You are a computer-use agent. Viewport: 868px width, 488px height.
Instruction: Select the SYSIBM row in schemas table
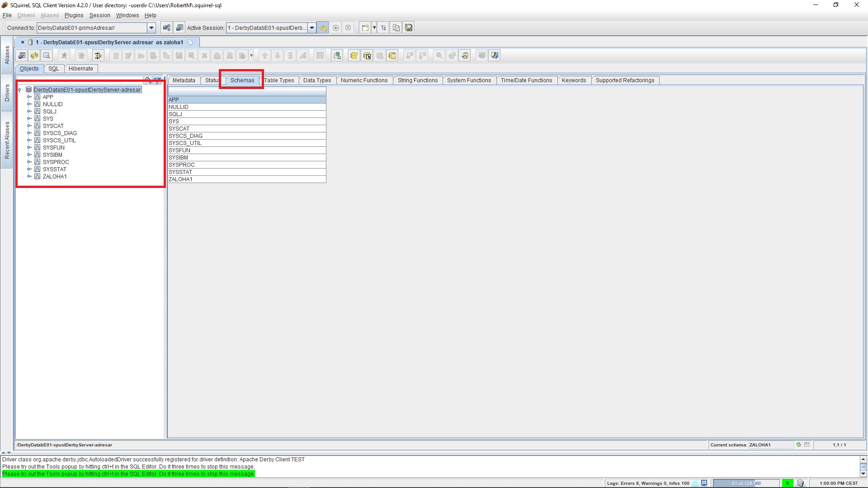247,158
